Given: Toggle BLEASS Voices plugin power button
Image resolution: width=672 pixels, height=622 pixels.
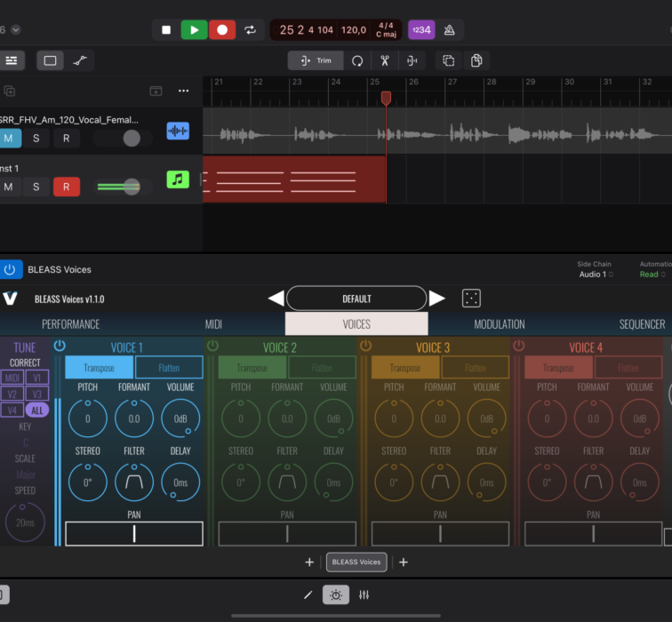Looking at the screenshot, I should pyautogui.click(x=11, y=269).
